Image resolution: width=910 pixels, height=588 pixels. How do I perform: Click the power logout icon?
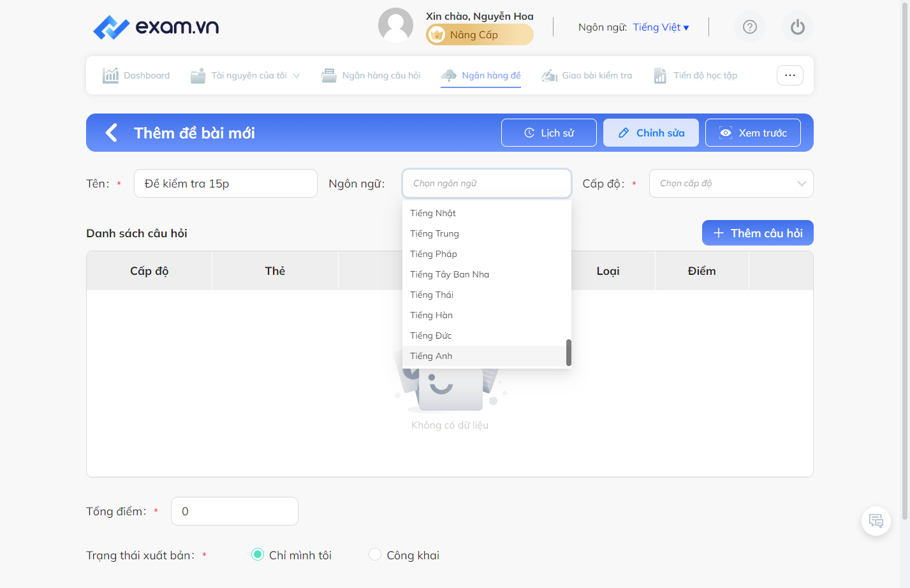(x=798, y=27)
